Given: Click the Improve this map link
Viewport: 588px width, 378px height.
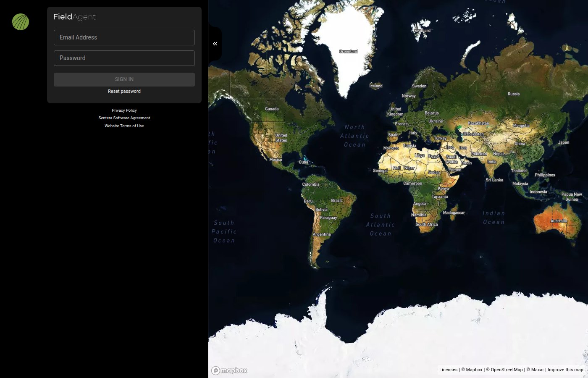Looking at the screenshot, I should 565,370.
